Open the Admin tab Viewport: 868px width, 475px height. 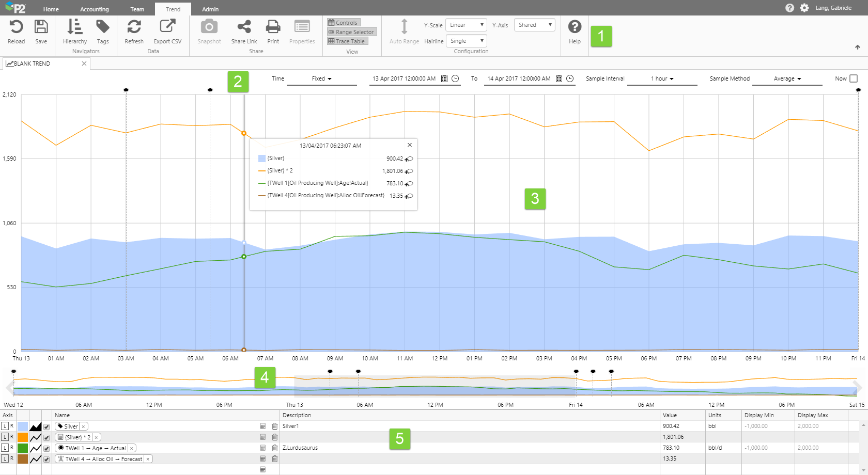point(210,9)
